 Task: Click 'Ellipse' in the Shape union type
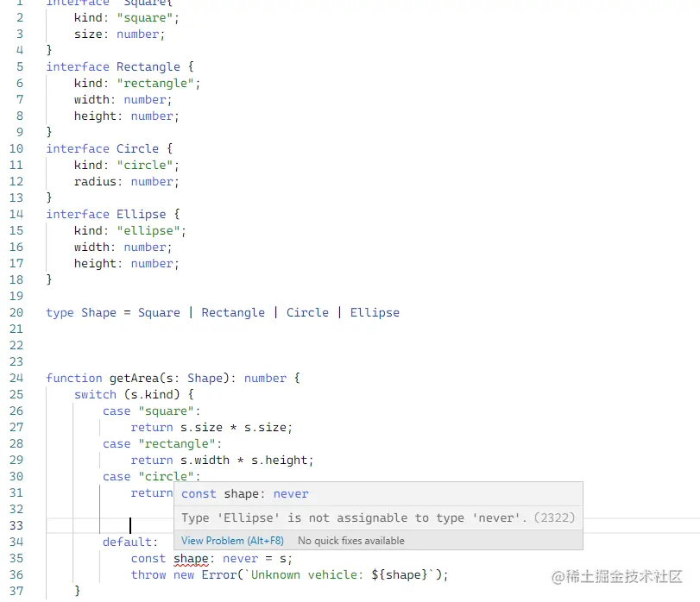pyautogui.click(x=375, y=312)
